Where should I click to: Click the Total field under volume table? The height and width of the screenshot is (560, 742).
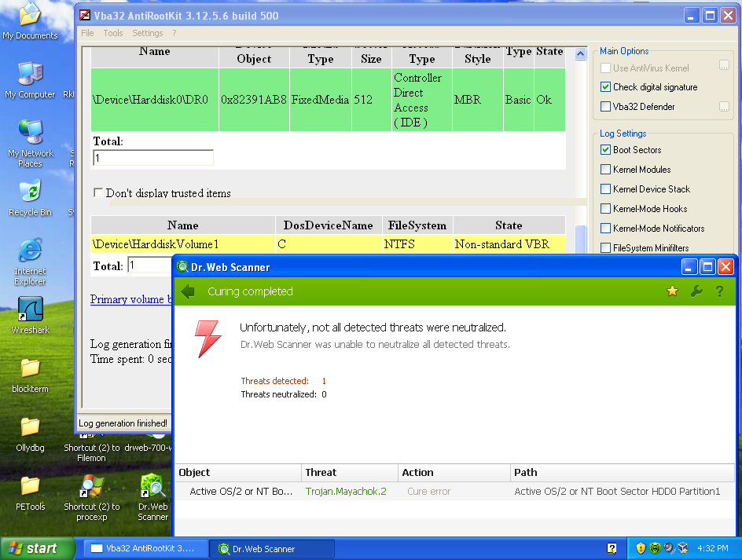pyautogui.click(x=150, y=265)
